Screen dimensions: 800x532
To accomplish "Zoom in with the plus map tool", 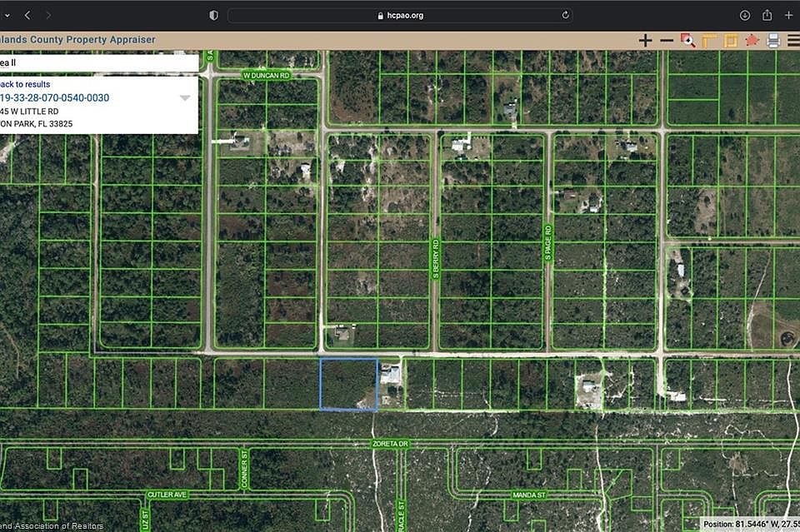I will coord(645,41).
